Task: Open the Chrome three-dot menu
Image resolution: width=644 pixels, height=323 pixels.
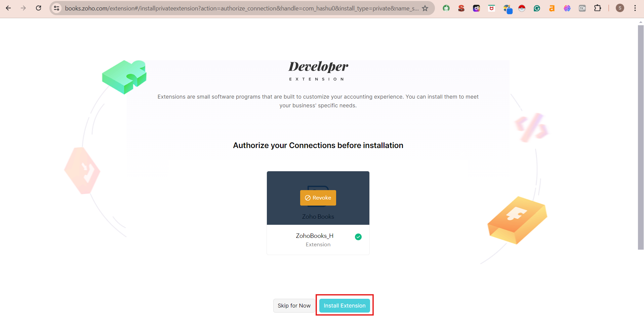Action: 635,8
